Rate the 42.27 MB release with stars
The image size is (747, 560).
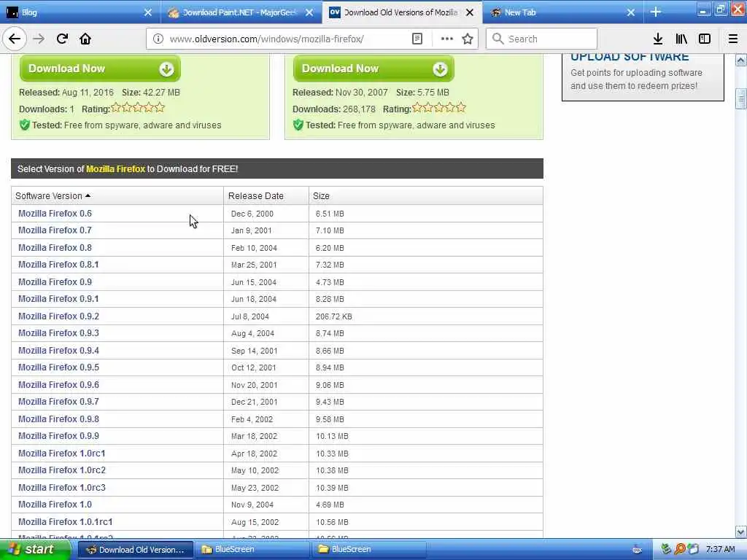pos(138,108)
